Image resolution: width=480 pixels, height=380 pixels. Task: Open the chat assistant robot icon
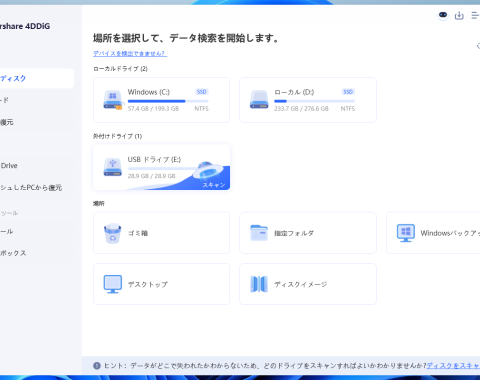coord(443,15)
